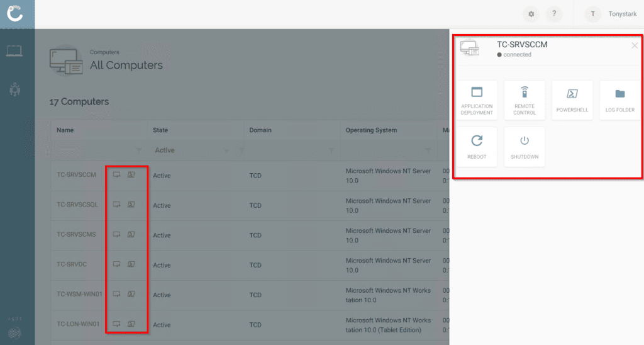Image resolution: width=644 pixels, height=345 pixels.
Task: Click the monitor icon on the TC-SRVSCSQL row
Action: (x=116, y=205)
